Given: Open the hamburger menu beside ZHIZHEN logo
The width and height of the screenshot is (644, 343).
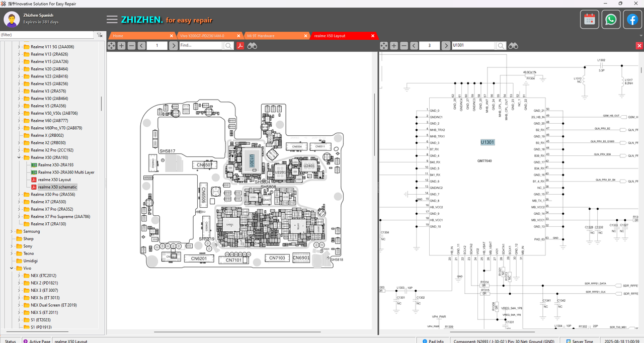Looking at the screenshot, I should 112,20.
